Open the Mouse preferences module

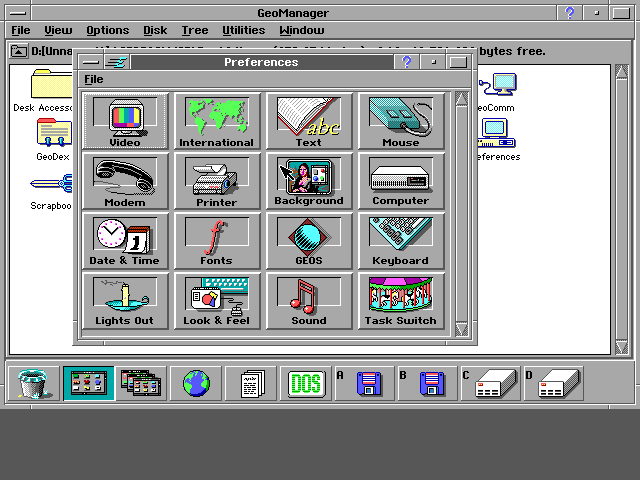pos(401,121)
